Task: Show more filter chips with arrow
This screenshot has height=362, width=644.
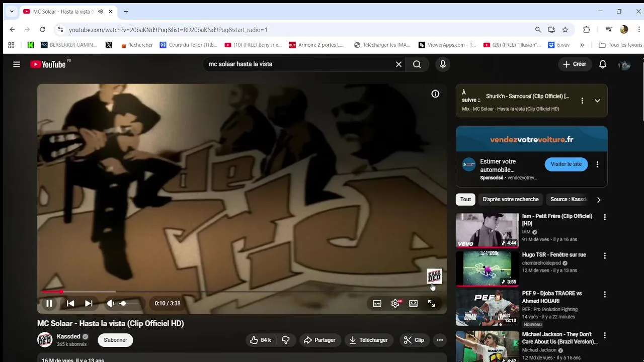Action: tap(599, 200)
